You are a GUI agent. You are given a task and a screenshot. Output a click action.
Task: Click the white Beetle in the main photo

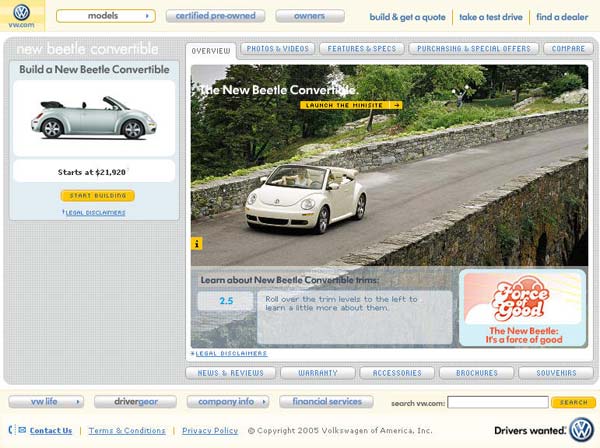click(x=305, y=199)
